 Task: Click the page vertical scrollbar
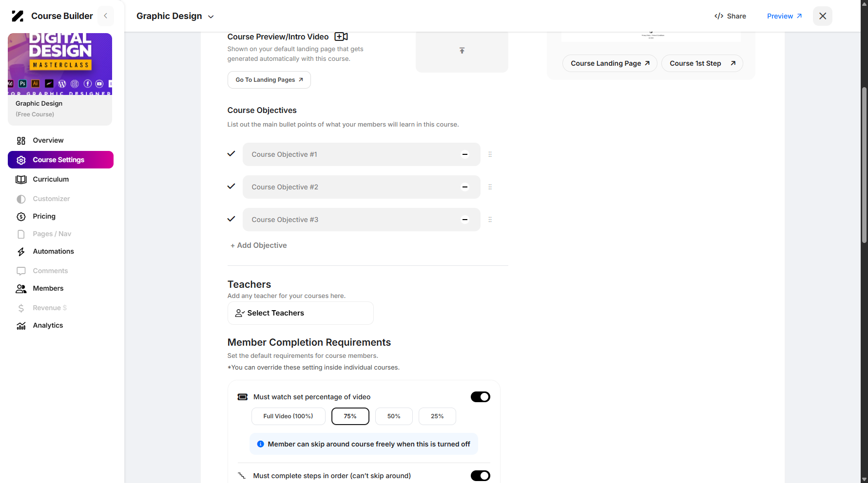click(x=864, y=165)
